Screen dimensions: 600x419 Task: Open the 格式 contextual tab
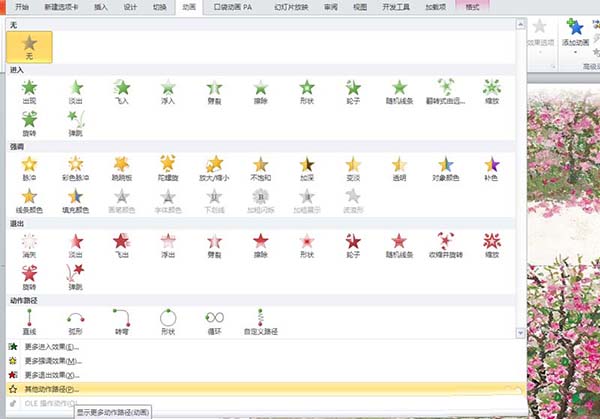coord(472,7)
